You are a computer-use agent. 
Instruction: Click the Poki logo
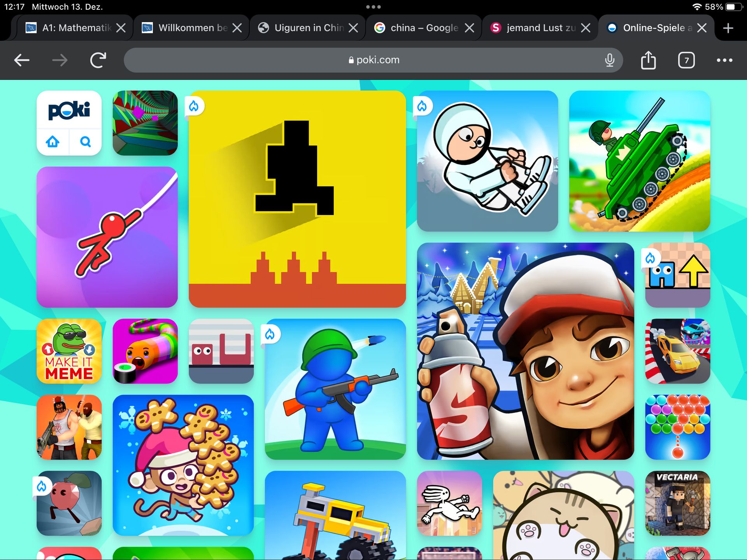pos(69,110)
